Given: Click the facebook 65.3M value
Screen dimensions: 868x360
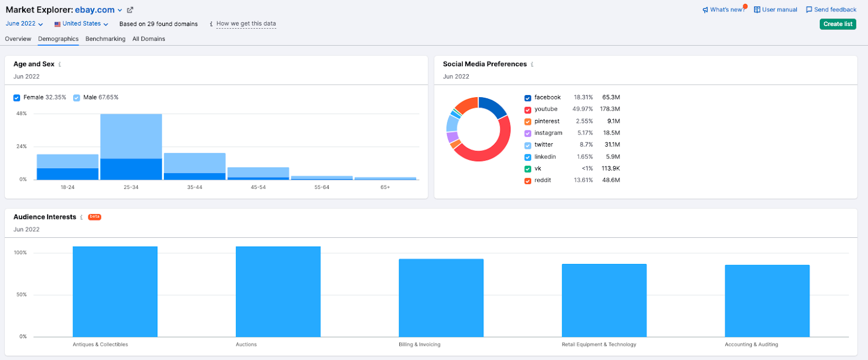Looking at the screenshot, I should (611, 97).
